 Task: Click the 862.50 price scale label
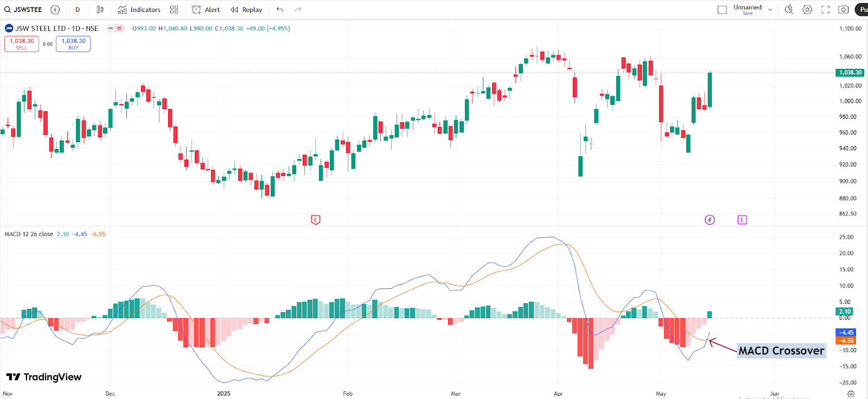point(848,214)
